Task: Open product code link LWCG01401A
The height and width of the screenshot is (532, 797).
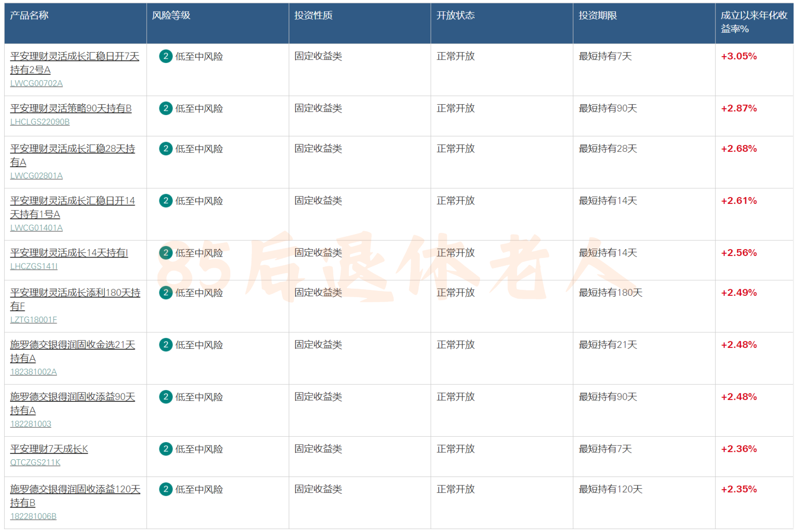Action: click(x=36, y=228)
